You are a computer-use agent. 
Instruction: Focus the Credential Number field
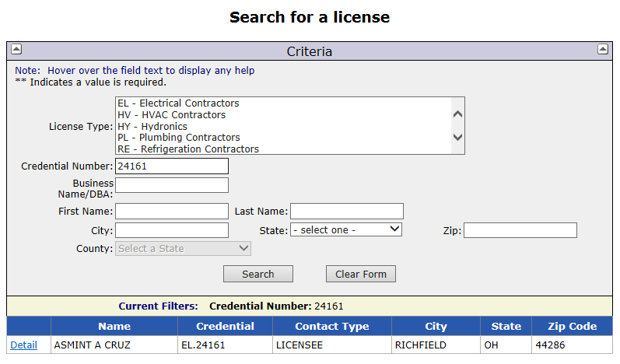[x=172, y=166]
